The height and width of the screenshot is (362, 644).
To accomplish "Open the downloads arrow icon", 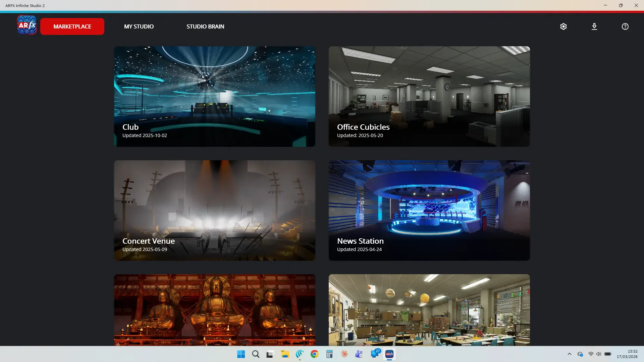I will tap(594, 26).
